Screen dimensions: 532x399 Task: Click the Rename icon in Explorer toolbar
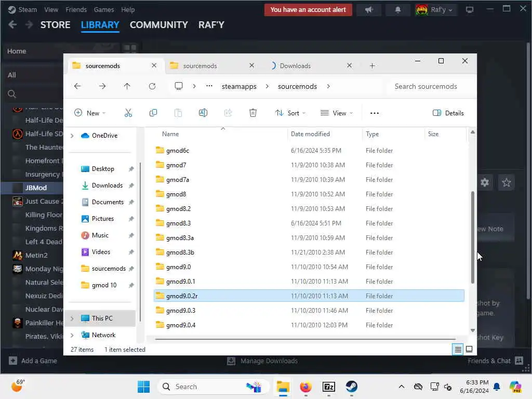(x=203, y=113)
